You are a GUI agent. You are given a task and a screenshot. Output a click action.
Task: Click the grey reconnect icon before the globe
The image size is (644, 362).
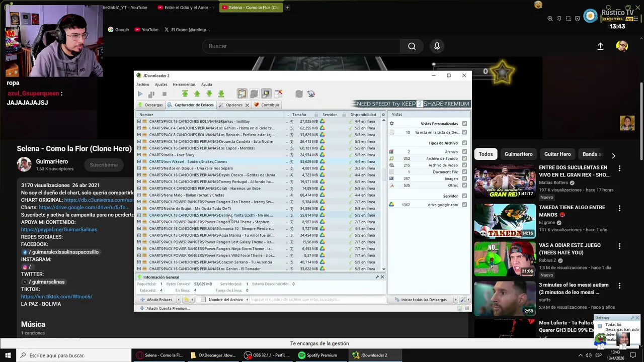coord(299,94)
